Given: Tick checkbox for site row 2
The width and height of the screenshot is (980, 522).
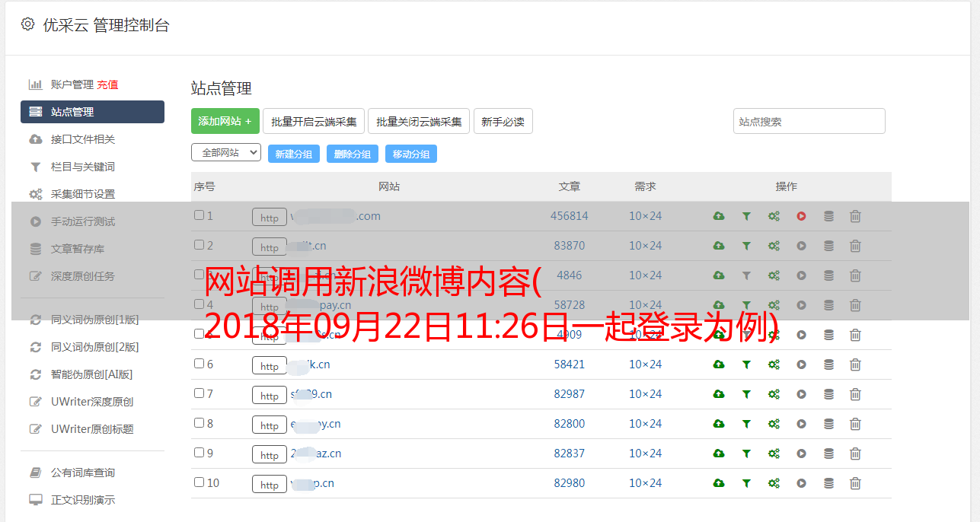Looking at the screenshot, I should (x=199, y=245).
